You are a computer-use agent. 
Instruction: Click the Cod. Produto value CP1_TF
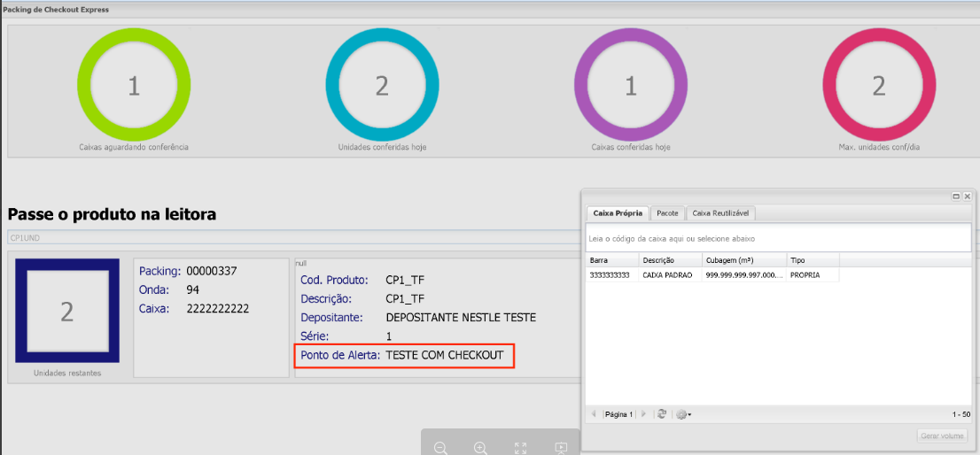pyautogui.click(x=406, y=280)
